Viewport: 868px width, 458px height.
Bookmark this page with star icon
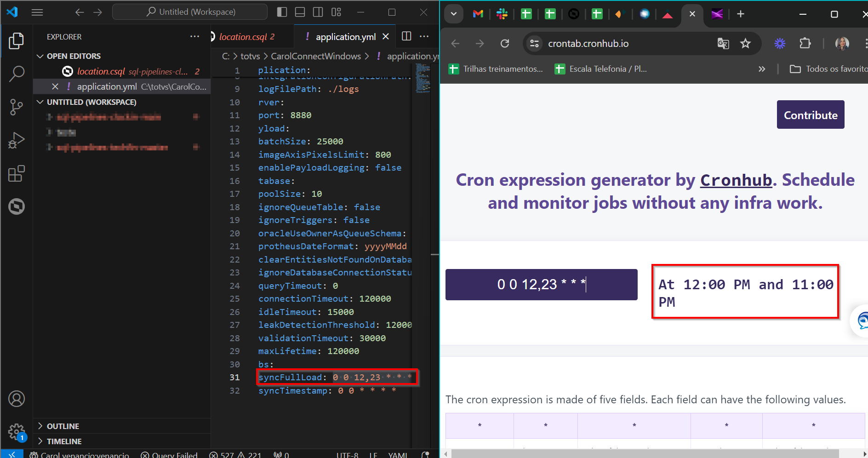click(745, 44)
